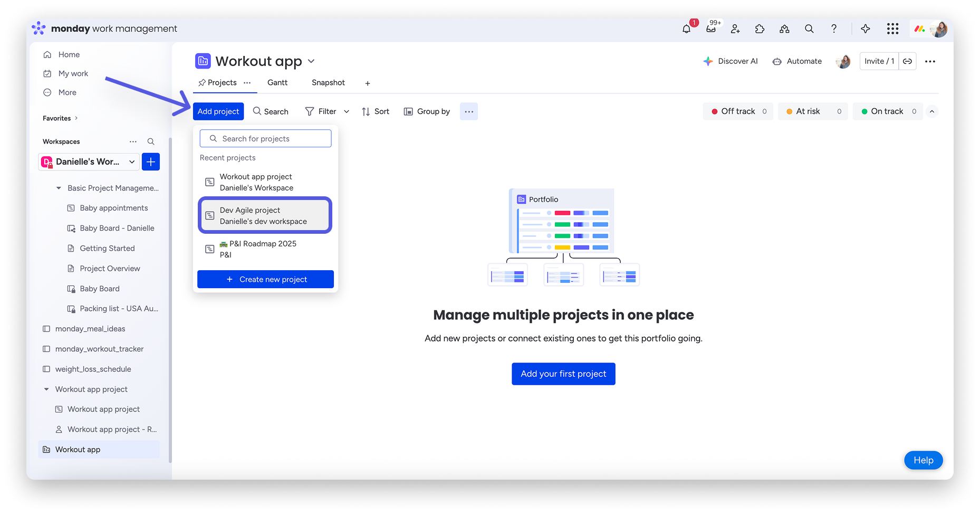The height and width of the screenshot is (514, 980).
Task: Click the invite members icon in top bar
Action: click(735, 29)
